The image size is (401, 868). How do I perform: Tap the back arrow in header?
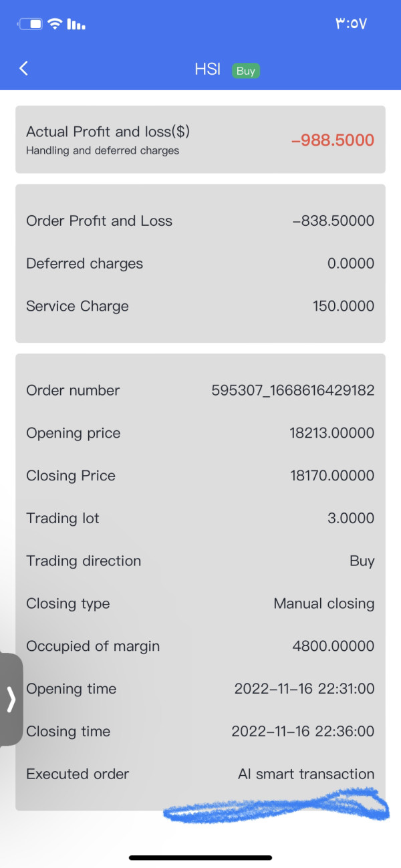coord(24,68)
